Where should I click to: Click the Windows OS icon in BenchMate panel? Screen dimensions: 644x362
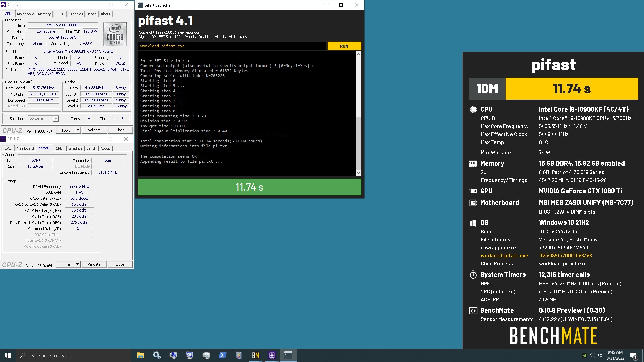pyautogui.click(x=473, y=223)
